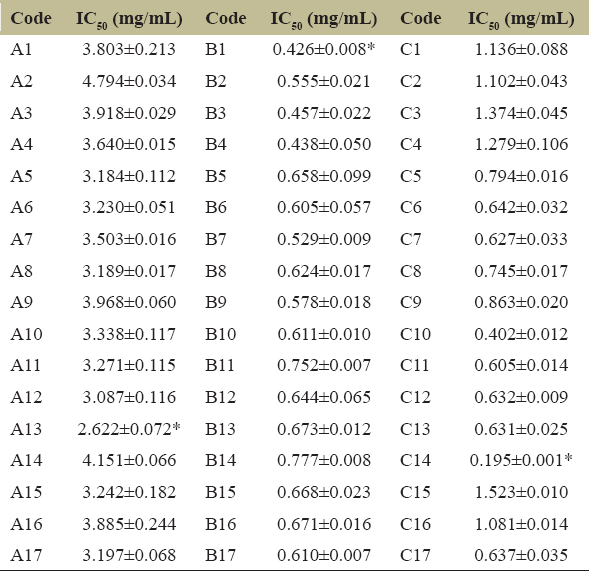Click value 1.523±0.010
The image size is (589, 571).
point(521,492)
